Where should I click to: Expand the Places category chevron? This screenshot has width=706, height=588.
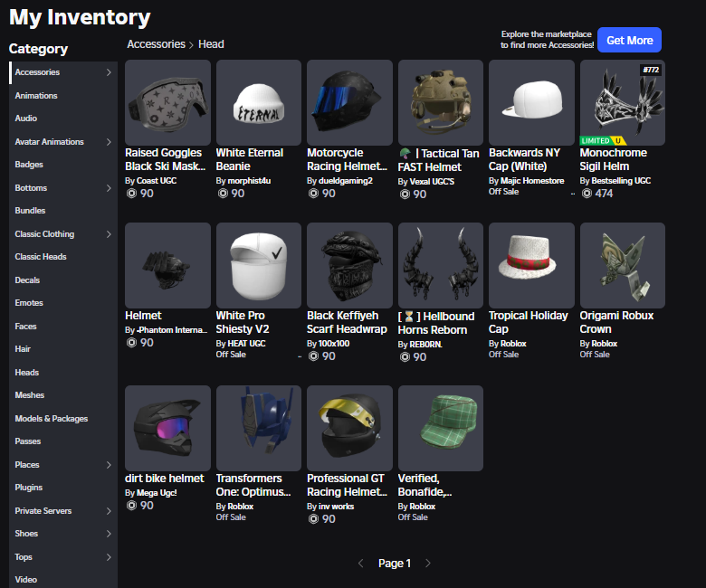point(109,465)
